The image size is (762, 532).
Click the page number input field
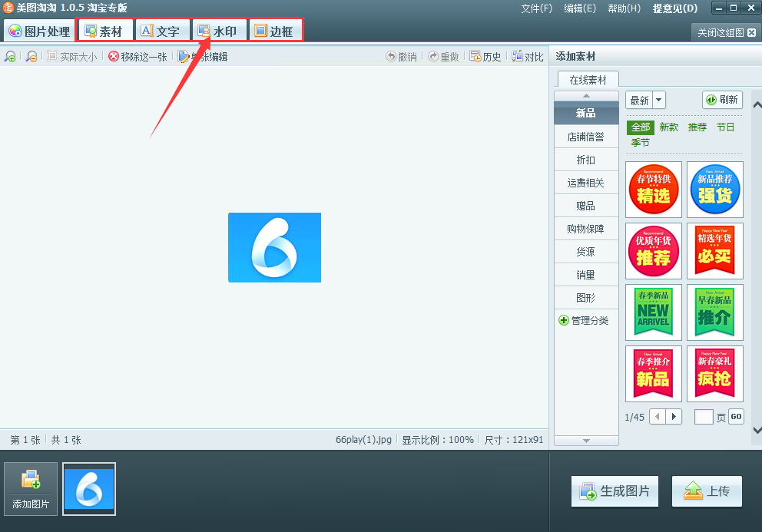point(704,417)
